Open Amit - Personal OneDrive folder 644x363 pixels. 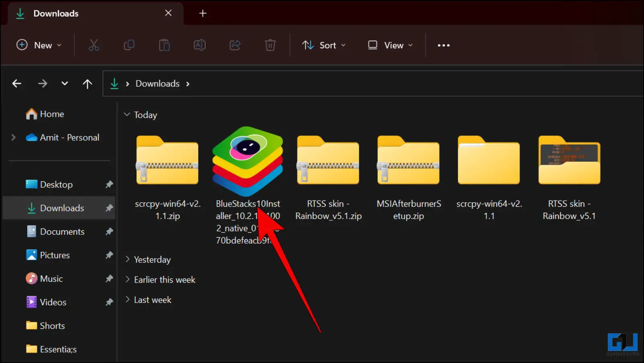click(62, 137)
